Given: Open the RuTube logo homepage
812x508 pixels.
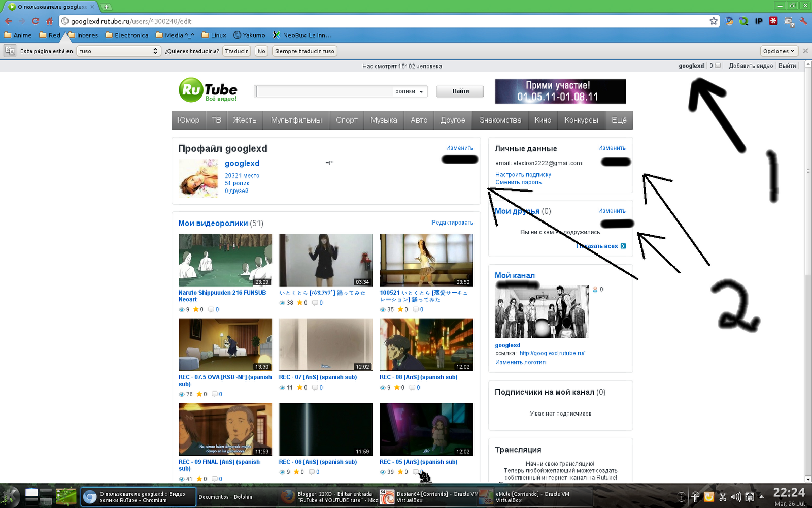Looking at the screenshot, I should [207, 90].
